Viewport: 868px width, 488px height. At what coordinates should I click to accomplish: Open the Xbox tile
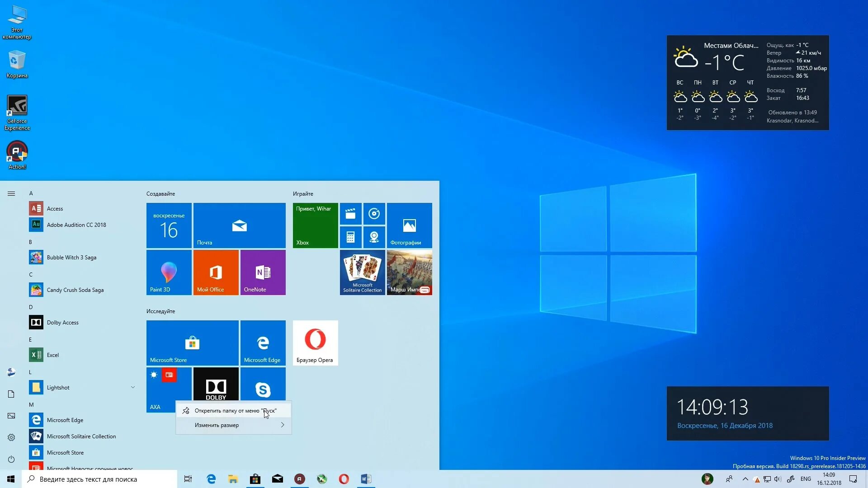point(315,225)
